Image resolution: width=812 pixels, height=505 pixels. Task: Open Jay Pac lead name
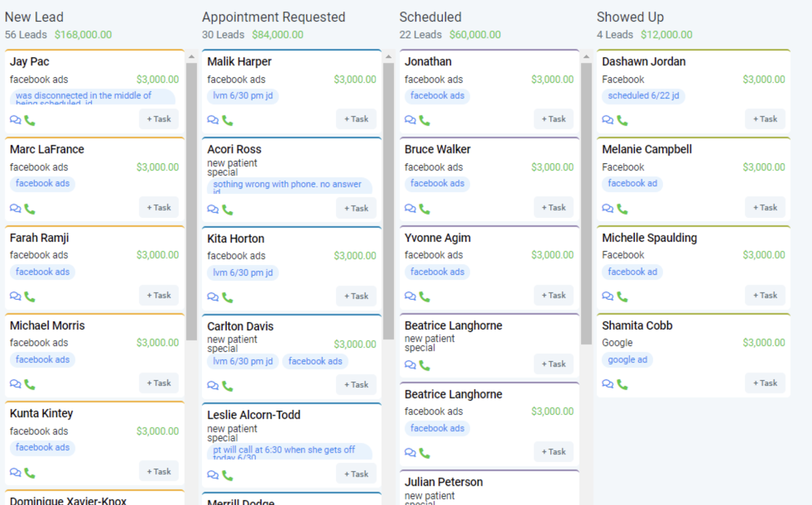(29, 62)
